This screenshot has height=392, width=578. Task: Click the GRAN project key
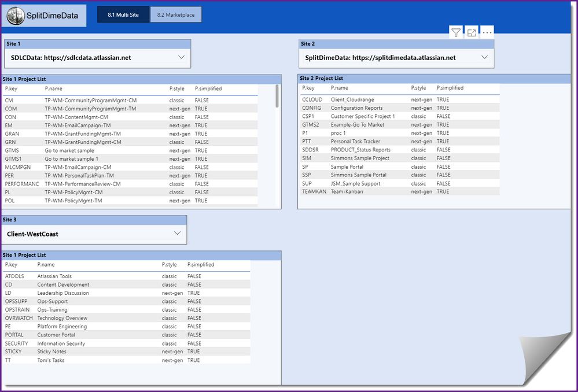(12, 134)
